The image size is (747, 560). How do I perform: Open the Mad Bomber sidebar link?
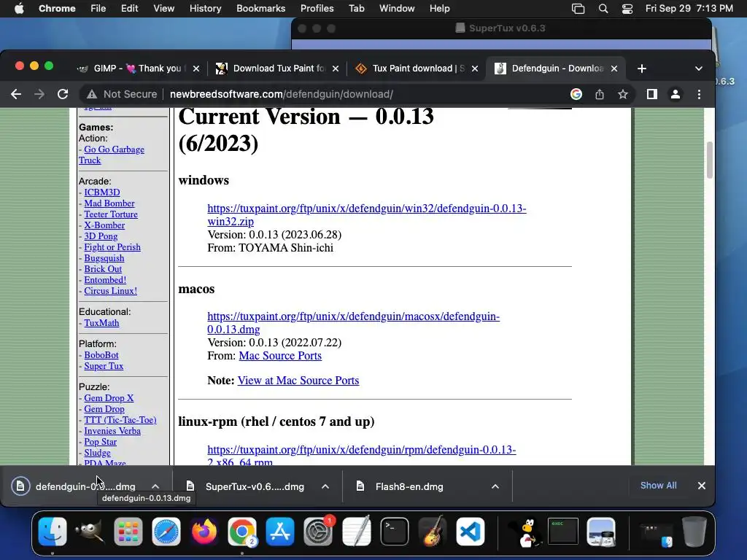pos(109,203)
